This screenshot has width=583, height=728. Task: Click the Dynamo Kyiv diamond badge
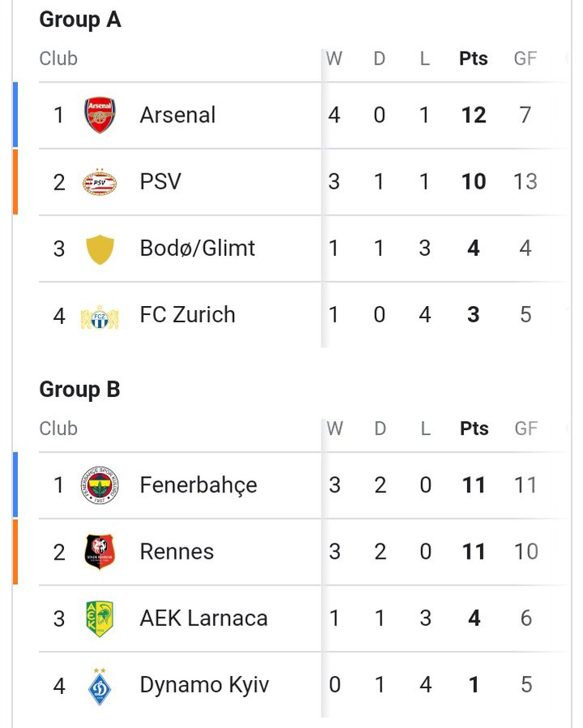pyautogui.click(x=100, y=686)
